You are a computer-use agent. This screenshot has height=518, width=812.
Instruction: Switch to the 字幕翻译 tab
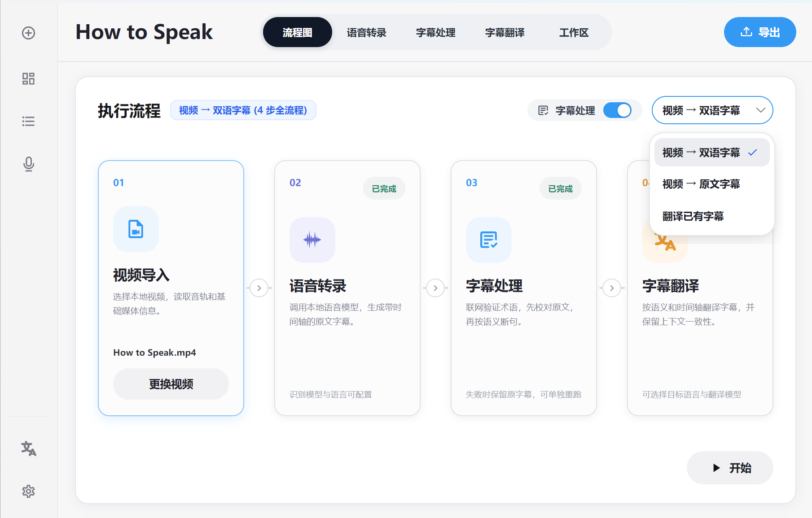click(505, 32)
